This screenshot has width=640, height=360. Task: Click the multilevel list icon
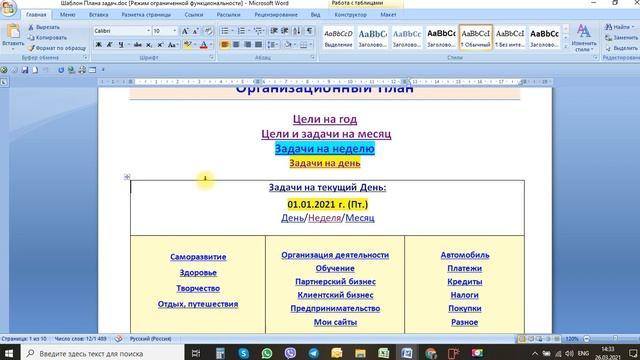258,31
